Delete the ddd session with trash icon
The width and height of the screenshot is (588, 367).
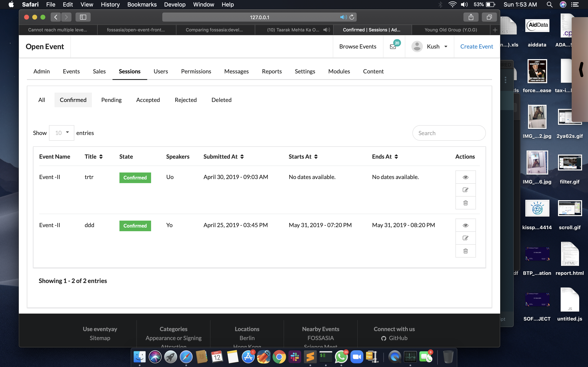click(x=465, y=251)
